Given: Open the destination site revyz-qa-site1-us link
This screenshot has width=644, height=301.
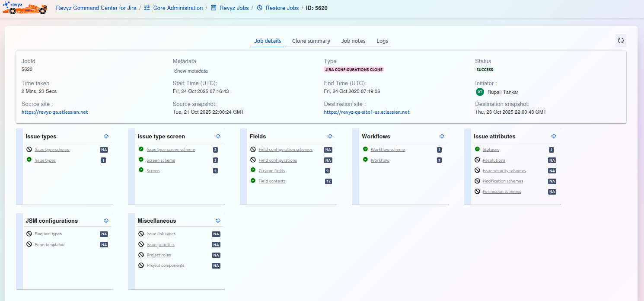Looking at the screenshot, I should click(x=367, y=112).
